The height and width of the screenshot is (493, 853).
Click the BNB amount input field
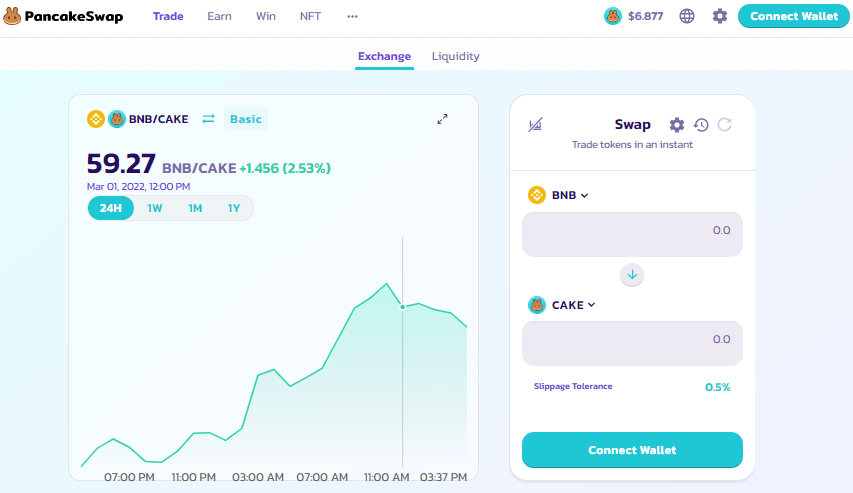click(632, 234)
